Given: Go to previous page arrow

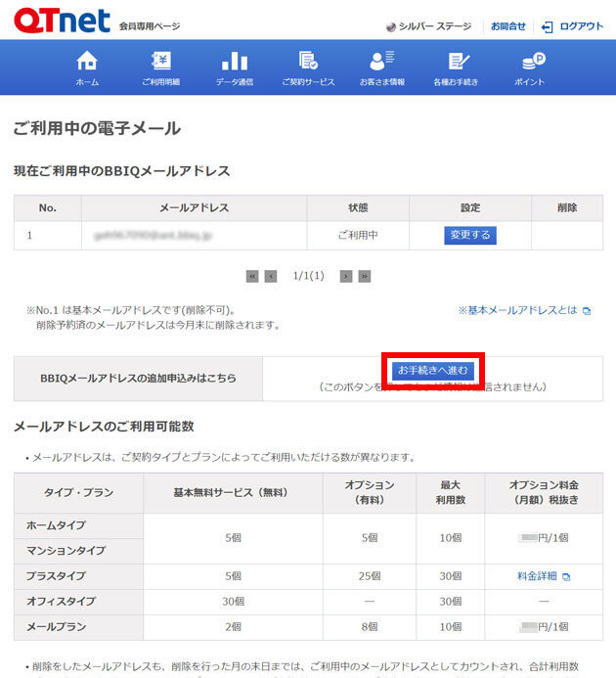Looking at the screenshot, I should 271,277.
